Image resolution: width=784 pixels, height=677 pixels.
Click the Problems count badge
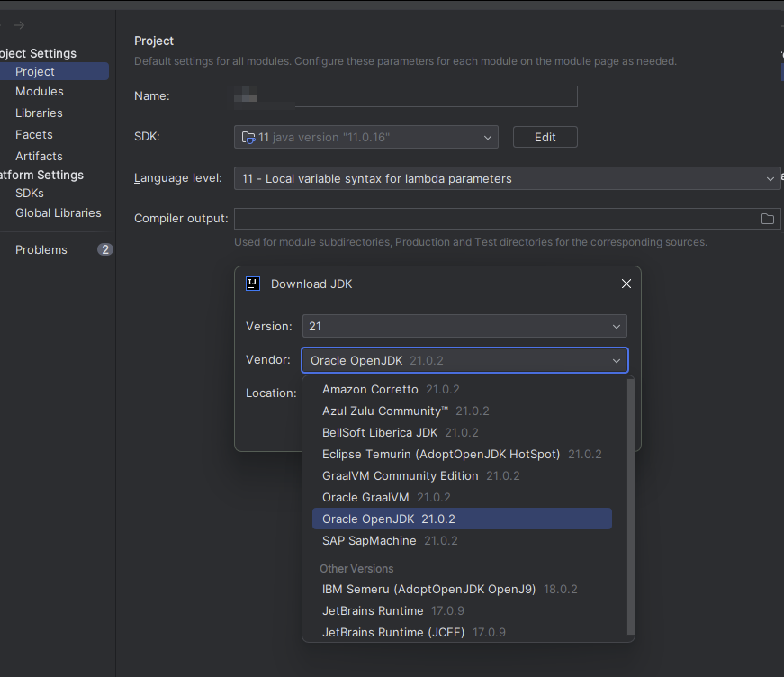pyautogui.click(x=105, y=249)
